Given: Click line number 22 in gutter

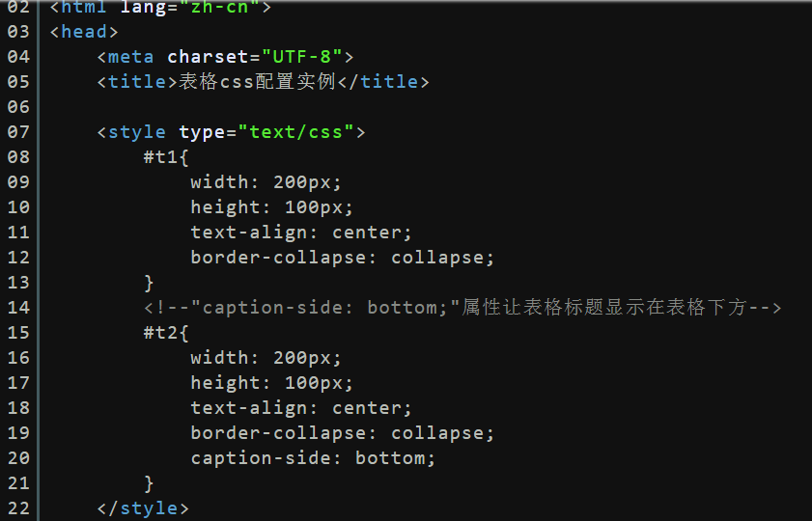Looking at the screenshot, I should tap(18, 508).
